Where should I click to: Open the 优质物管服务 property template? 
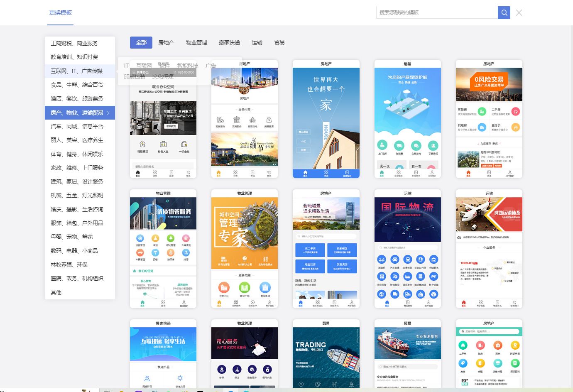click(163, 249)
